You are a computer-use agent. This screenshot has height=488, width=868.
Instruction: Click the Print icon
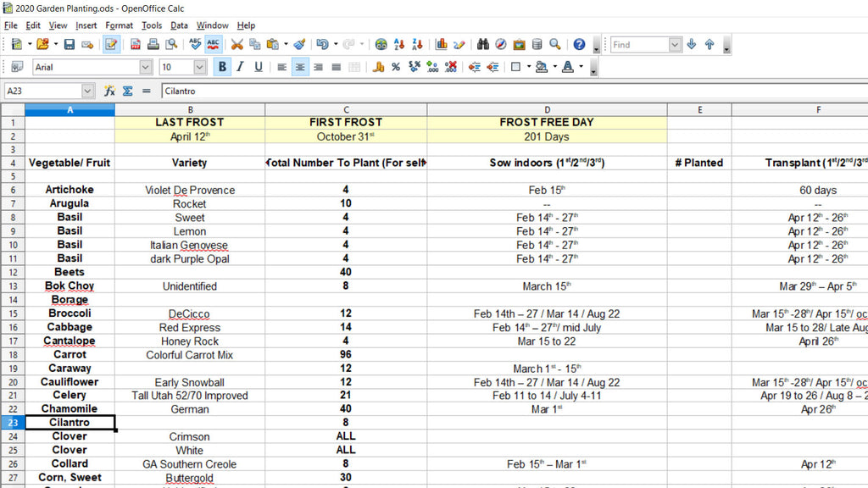pos(153,44)
